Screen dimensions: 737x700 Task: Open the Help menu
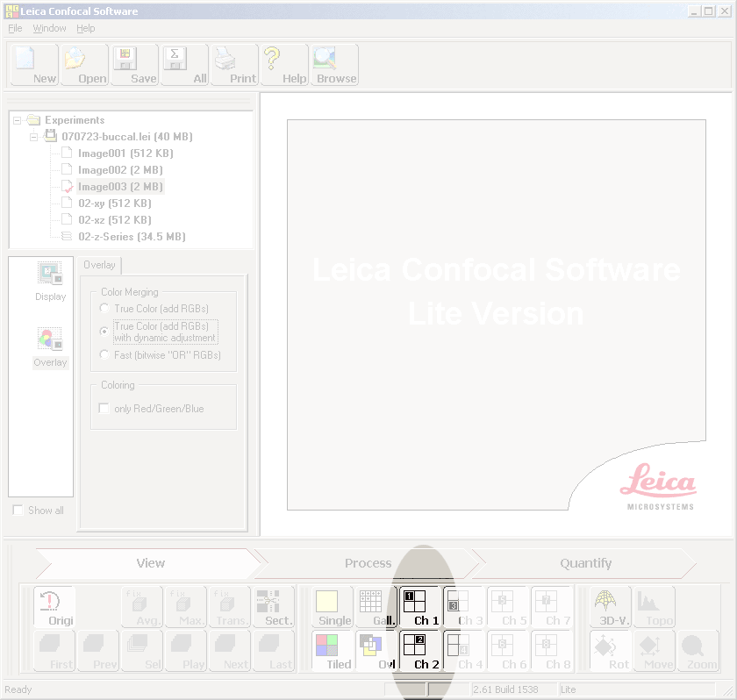[86, 28]
